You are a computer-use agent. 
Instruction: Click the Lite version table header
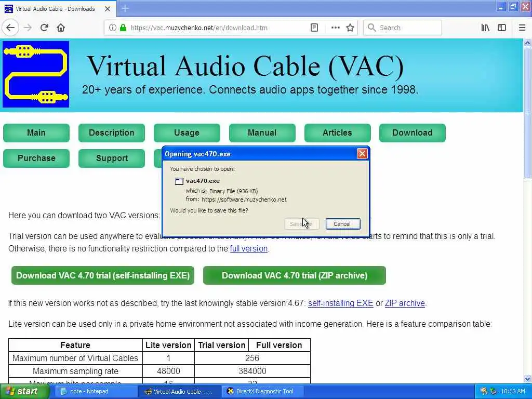point(168,345)
